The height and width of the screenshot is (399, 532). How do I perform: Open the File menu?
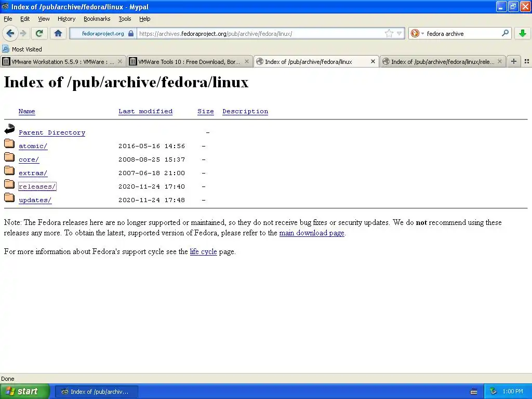pyautogui.click(x=8, y=19)
